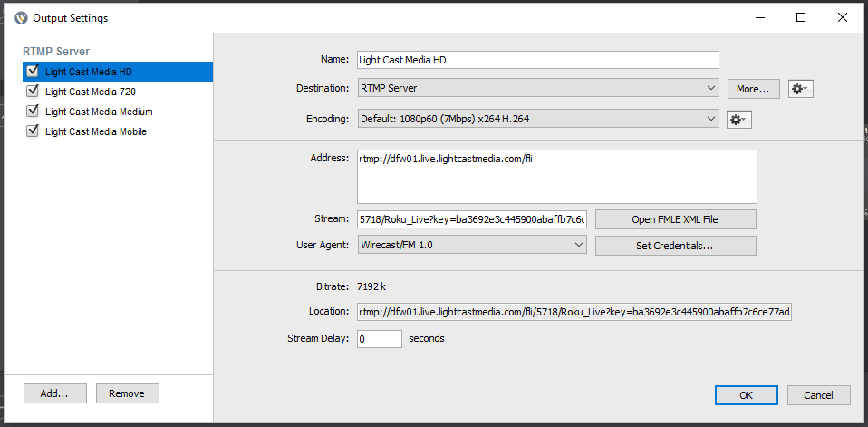
Task: Select Light Cast Media Mobile output
Action: 96,131
